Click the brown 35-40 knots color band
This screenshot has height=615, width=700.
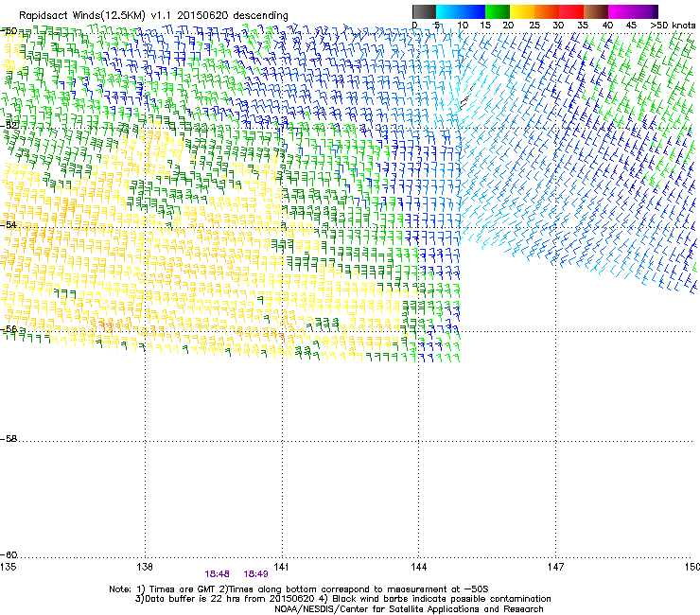[x=596, y=11]
